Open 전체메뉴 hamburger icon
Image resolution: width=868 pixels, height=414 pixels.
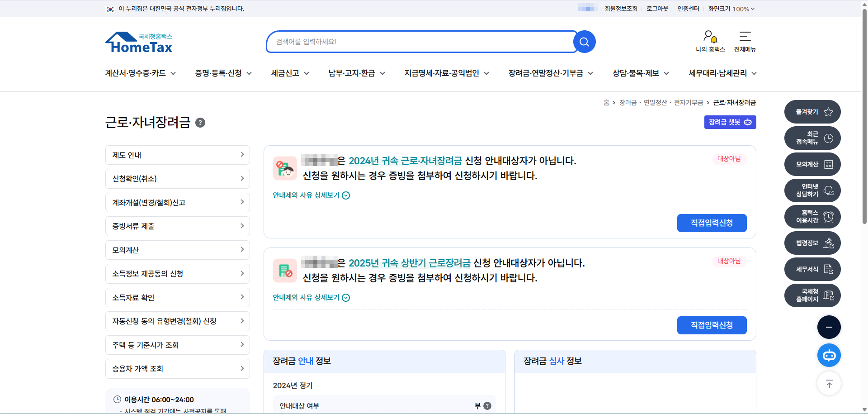[745, 36]
